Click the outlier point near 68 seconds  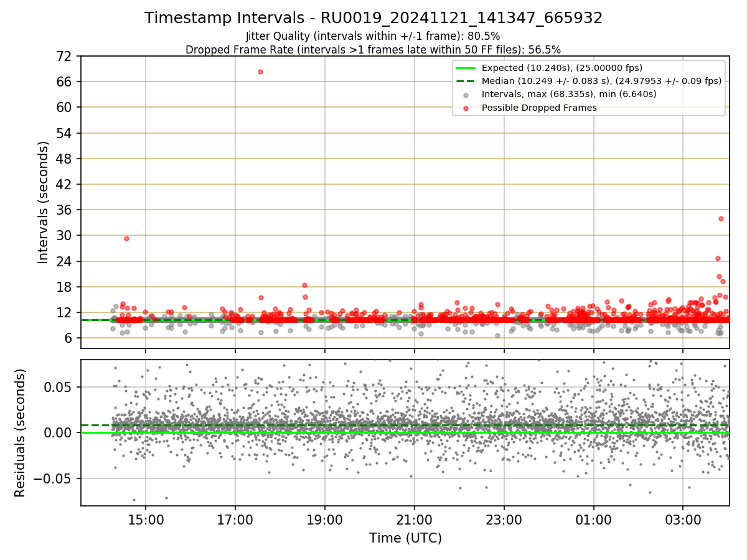pos(260,72)
